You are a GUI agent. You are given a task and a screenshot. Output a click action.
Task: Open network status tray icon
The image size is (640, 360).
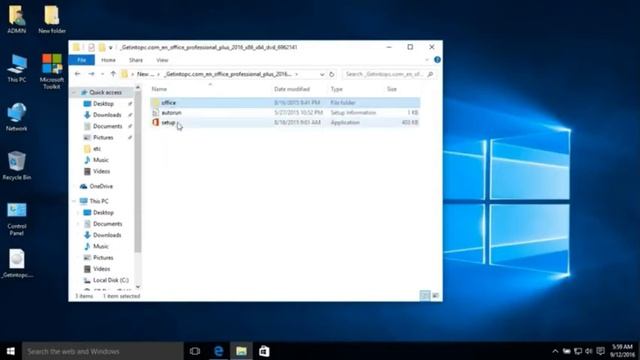tap(578, 351)
